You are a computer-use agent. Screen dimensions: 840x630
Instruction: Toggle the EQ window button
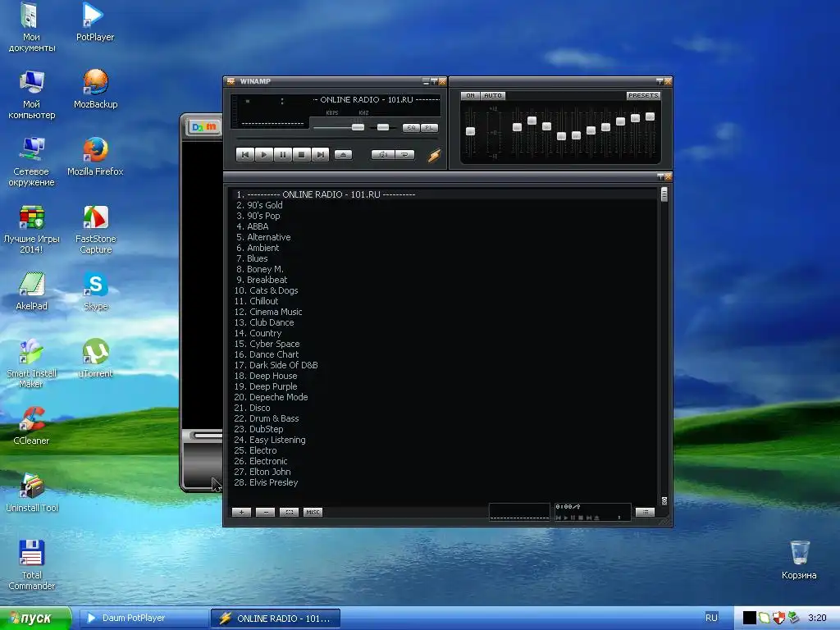pyautogui.click(x=412, y=127)
